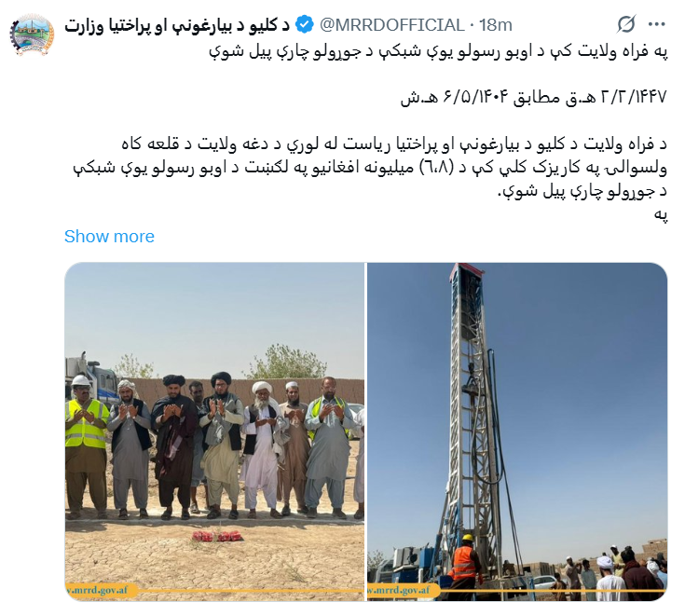Click the man in white hard hat
Screen dimensions: 685x616
coord(85,445)
